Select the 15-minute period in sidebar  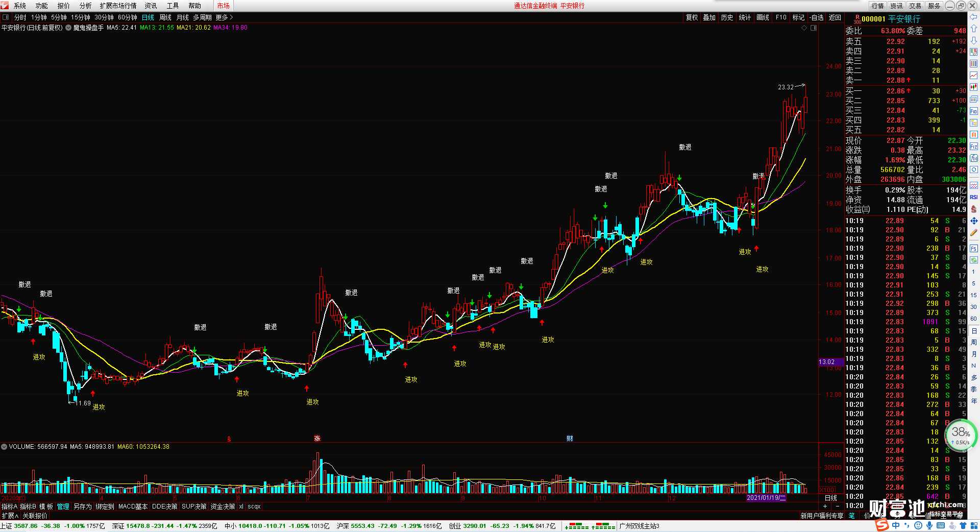(x=974, y=295)
